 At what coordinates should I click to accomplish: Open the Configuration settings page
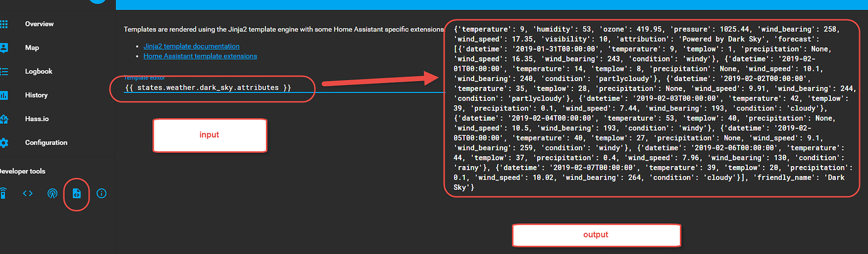[x=46, y=143]
